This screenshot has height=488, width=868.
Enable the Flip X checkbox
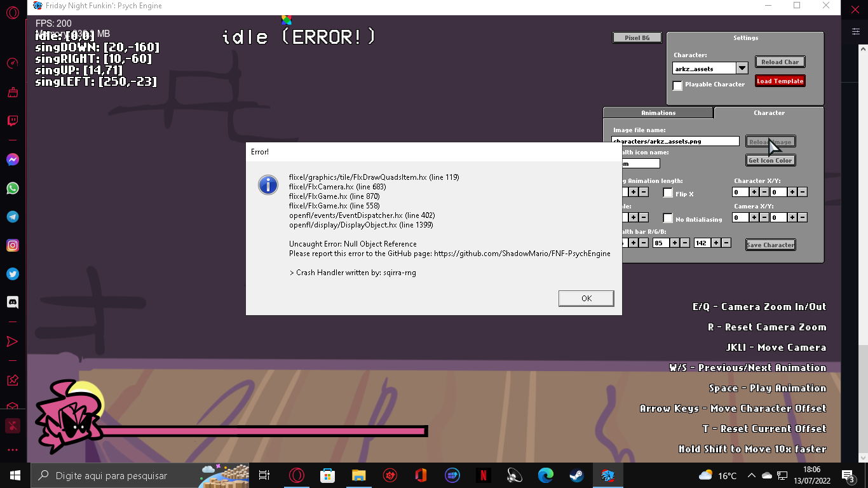coord(667,193)
